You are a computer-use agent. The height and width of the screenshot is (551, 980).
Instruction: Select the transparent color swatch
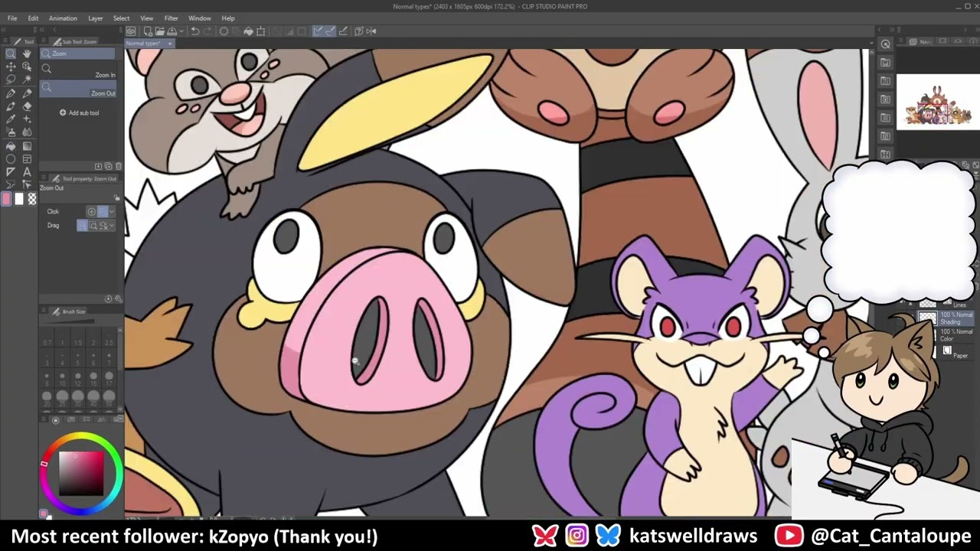(32, 199)
